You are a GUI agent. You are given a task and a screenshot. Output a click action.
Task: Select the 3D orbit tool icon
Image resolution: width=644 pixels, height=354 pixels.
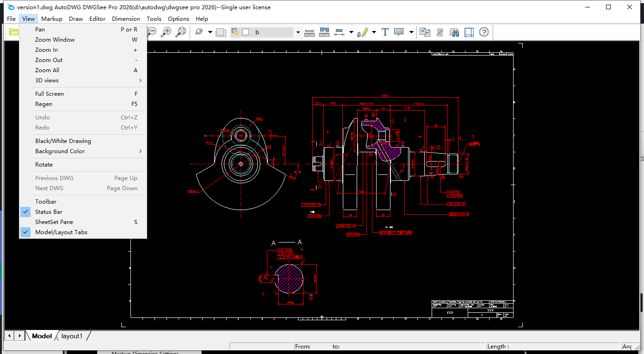click(x=199, y=32)
